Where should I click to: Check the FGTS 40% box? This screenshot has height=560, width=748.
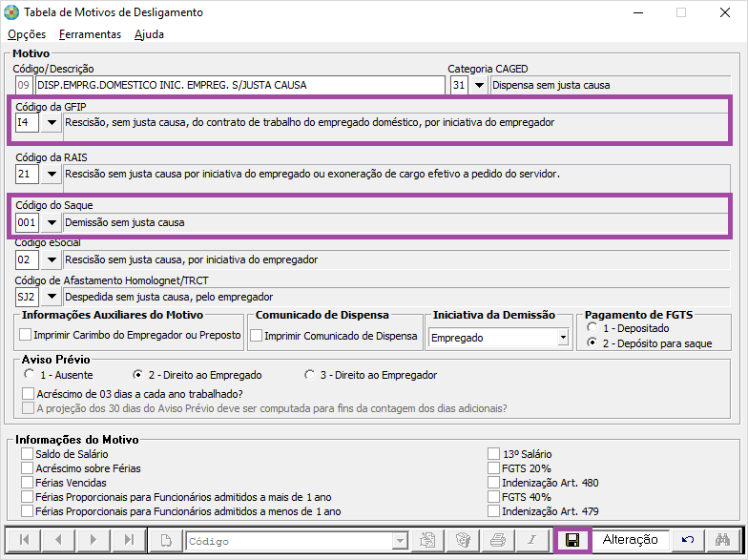494,496
